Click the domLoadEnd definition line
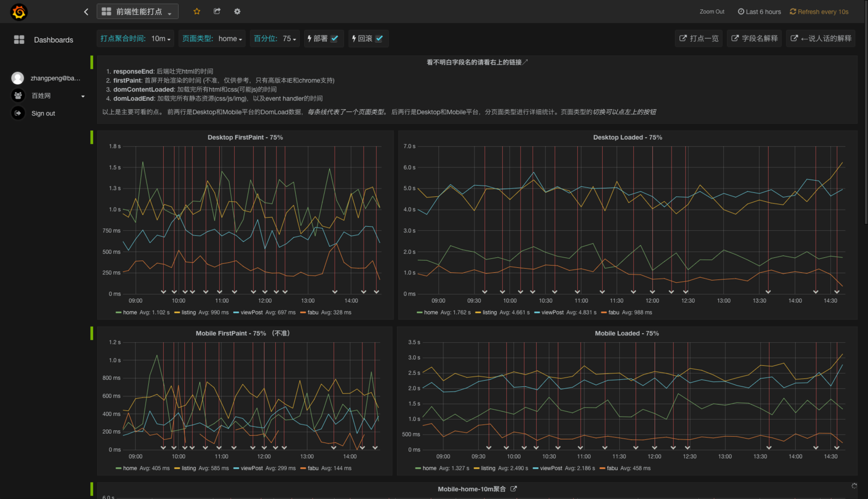This screenshot has width=868, height=499. (x=218, y=99)
